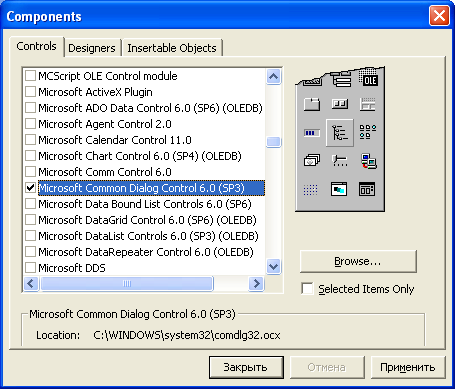Click the TreeView icon in the toolbox image
The width and height of the screenshot is (455, 389).
point(340,133)
